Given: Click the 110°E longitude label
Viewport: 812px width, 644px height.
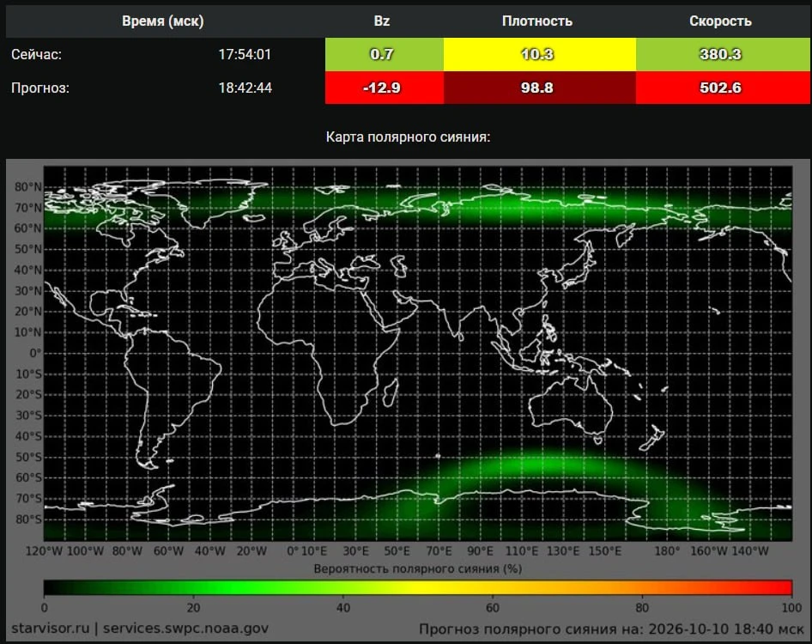Looking at the screenshot, I should point(522,551).
